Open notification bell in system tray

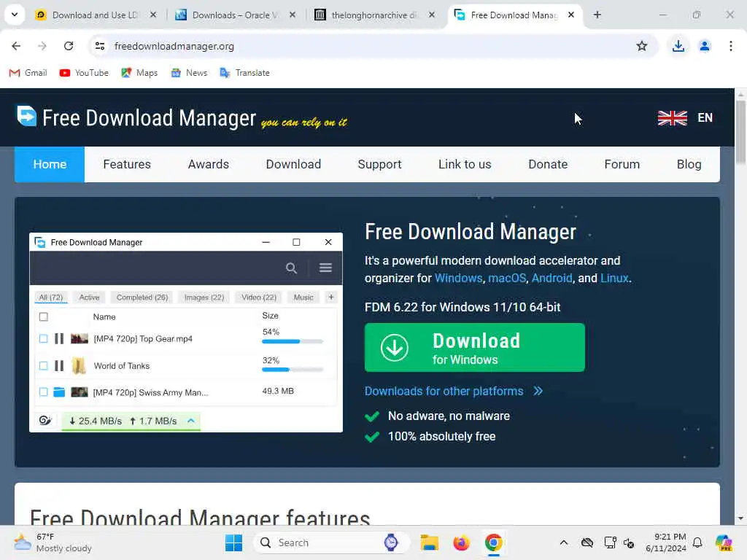697,542
